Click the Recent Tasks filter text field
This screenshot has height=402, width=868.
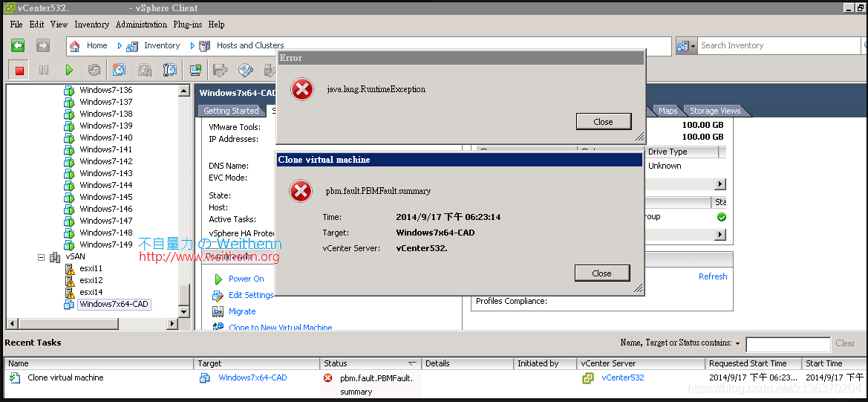point(789,345)
